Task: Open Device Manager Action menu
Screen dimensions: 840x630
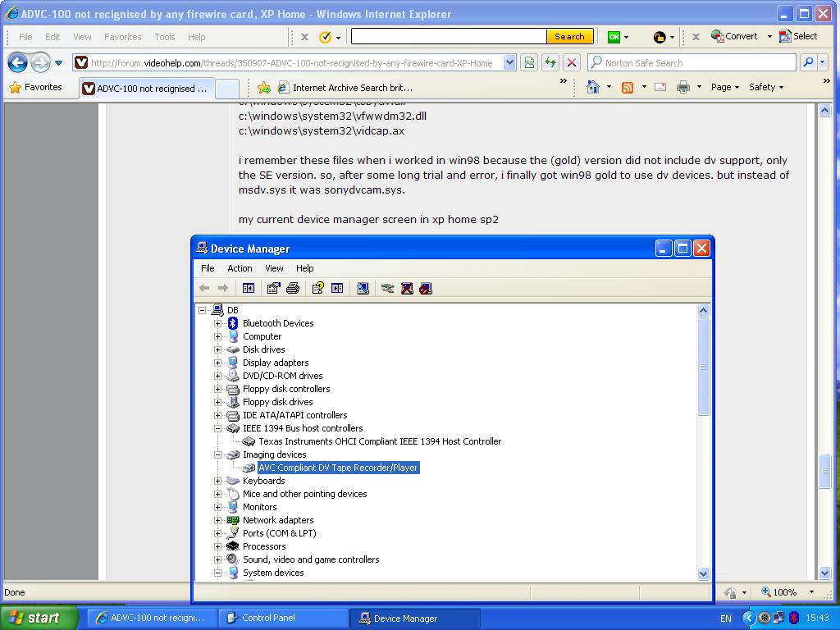Action: (x=240, y=268)
